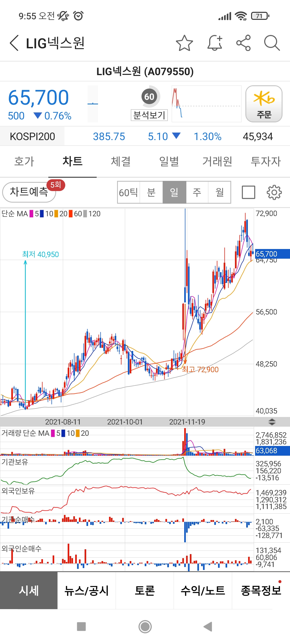Tap the KOSPI200 value 385.75
The width and height of the screenshot is (290, 644).
(109, 137)
